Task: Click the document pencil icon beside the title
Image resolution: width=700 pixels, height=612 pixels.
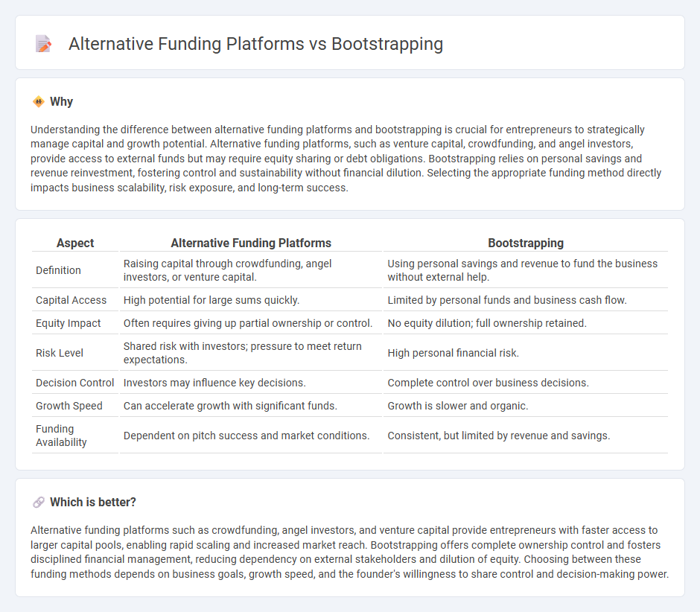Action: 43,44
